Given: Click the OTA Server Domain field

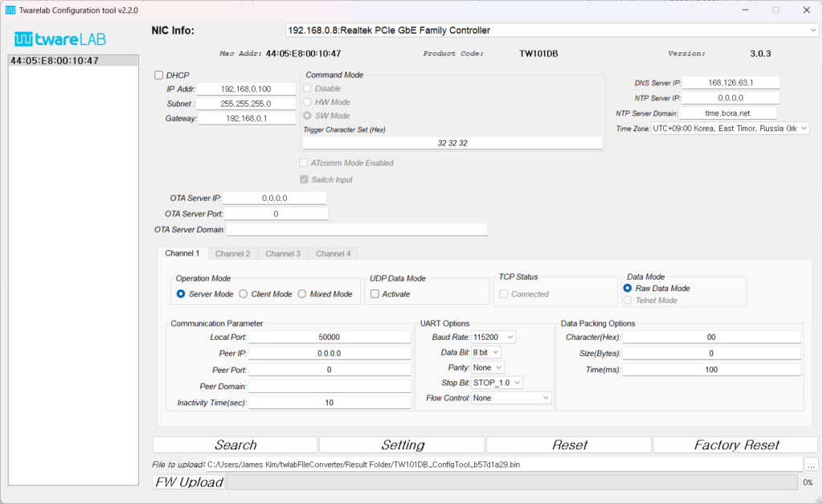Looking at the screenshot, I should coord(357,229).
